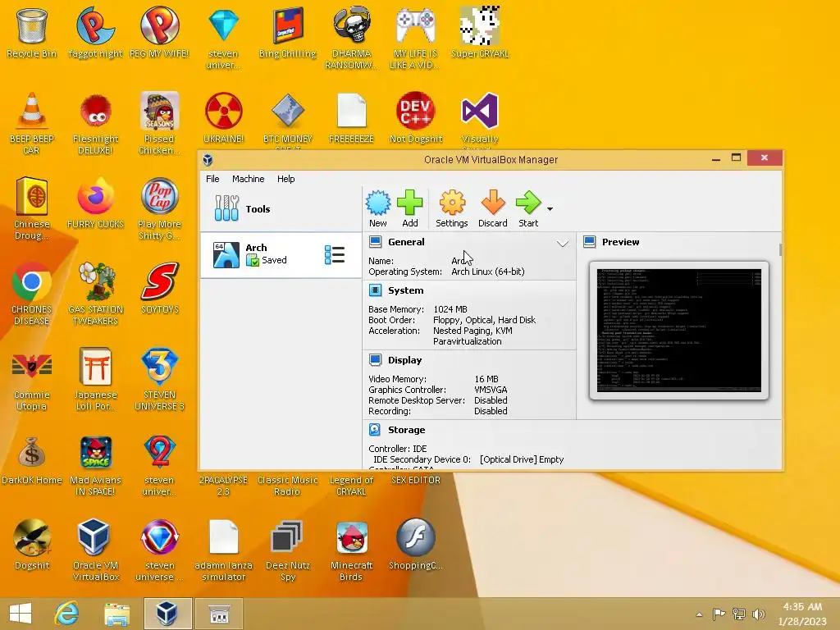Open Internet Explorer from taskbar
The height and width of the screenshot is (630, 840).
(x=67, y=614)
